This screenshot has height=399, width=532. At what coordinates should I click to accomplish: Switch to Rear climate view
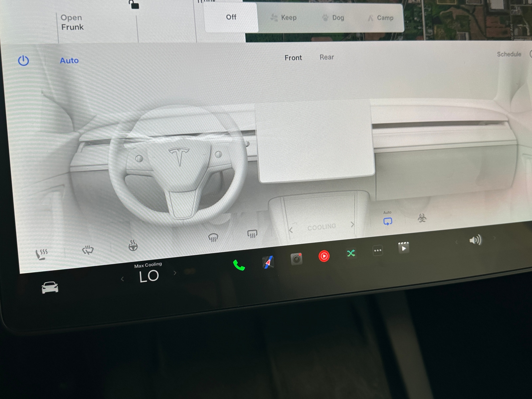click(x=327, y=57)
